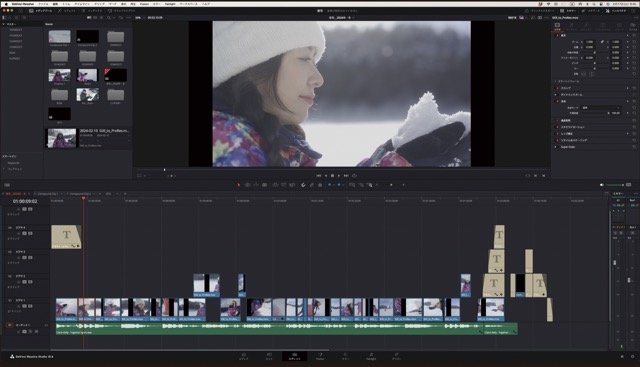Screen dimensions: 640x367
Task: Toggle the Cropping section enable switch
Action: coord(558,88)
